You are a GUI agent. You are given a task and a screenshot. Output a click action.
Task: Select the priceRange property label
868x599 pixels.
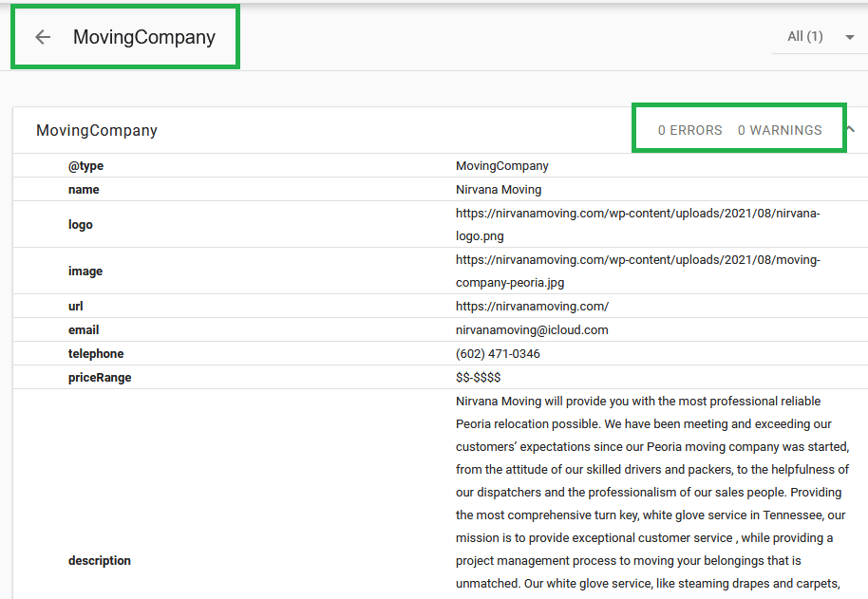click(x=100, y=378)
